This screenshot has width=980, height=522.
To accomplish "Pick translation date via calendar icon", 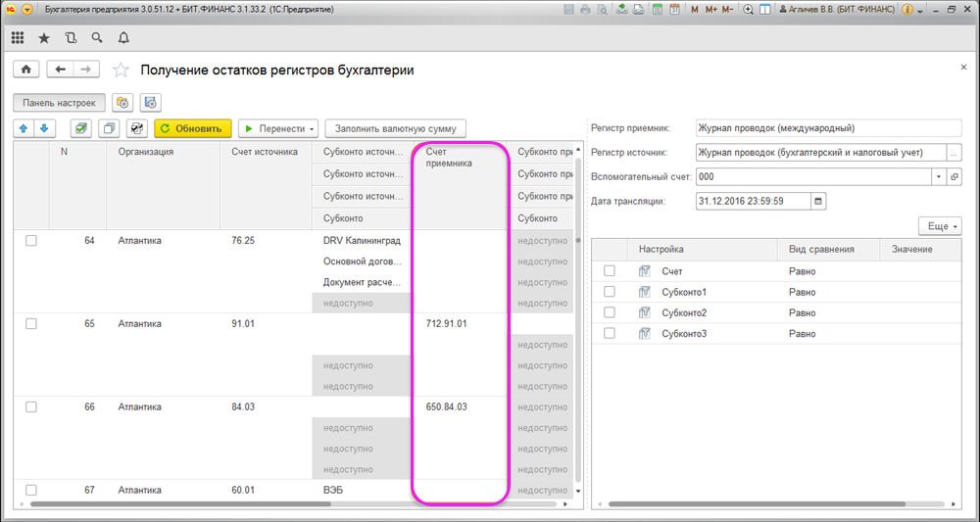I will click(819, 201).
